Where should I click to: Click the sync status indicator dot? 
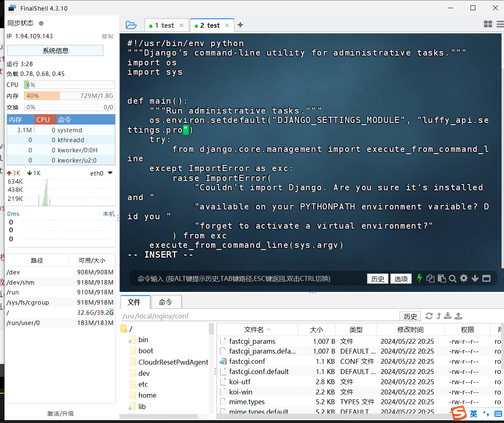point(41,23)
